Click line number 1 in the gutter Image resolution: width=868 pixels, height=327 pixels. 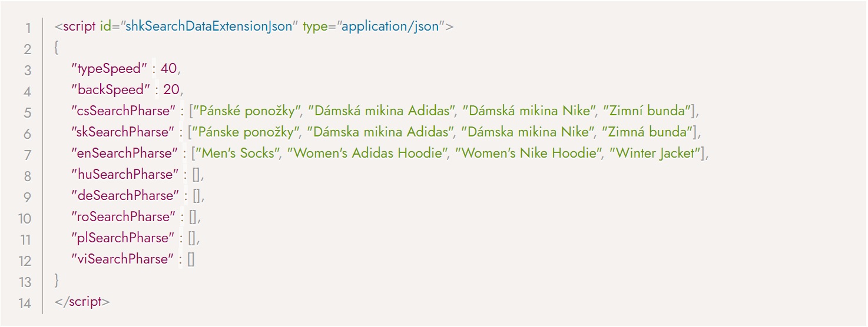28,28
